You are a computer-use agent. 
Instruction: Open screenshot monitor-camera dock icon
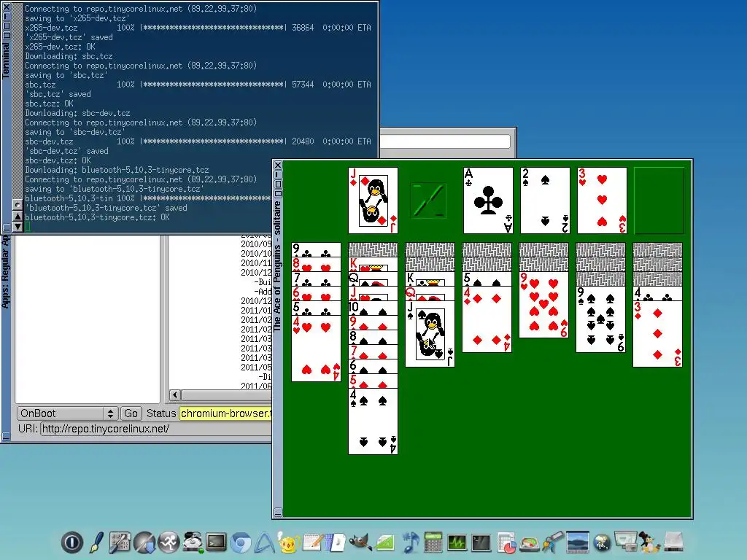(x=625, y=542)
